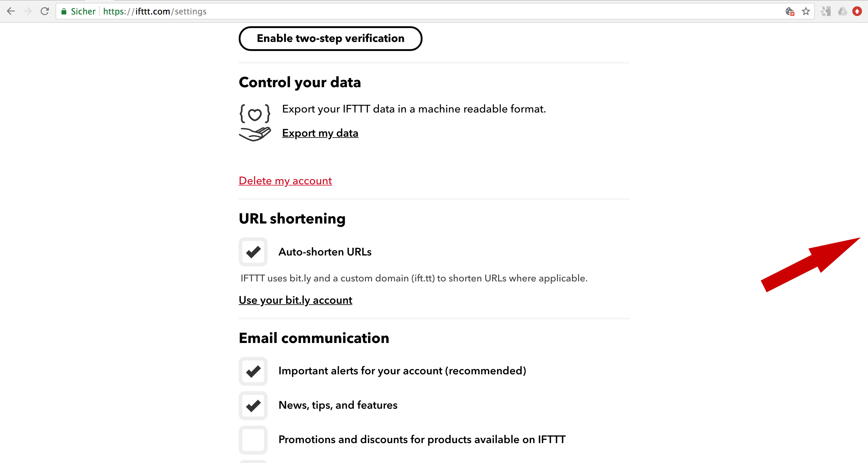Open the Google Drive extension
Viewport: 868px width, 463px height.
pyautogui.click(x=842, y=11)
